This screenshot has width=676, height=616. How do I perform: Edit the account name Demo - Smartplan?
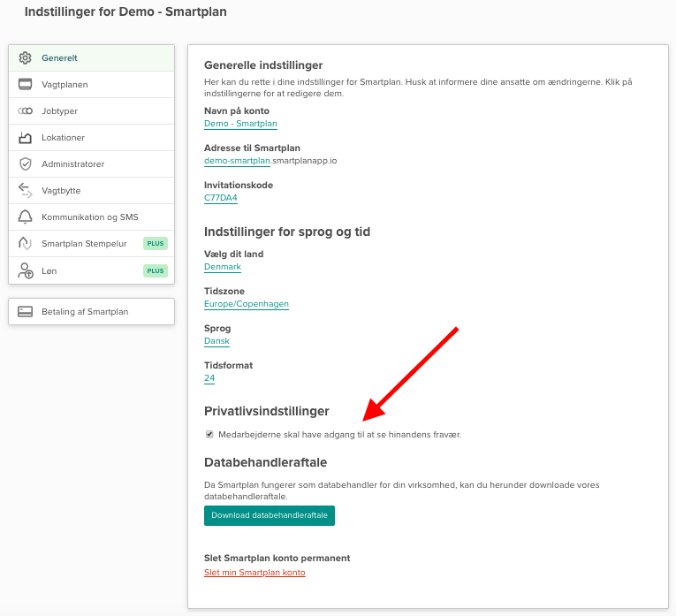pos(240,124)
